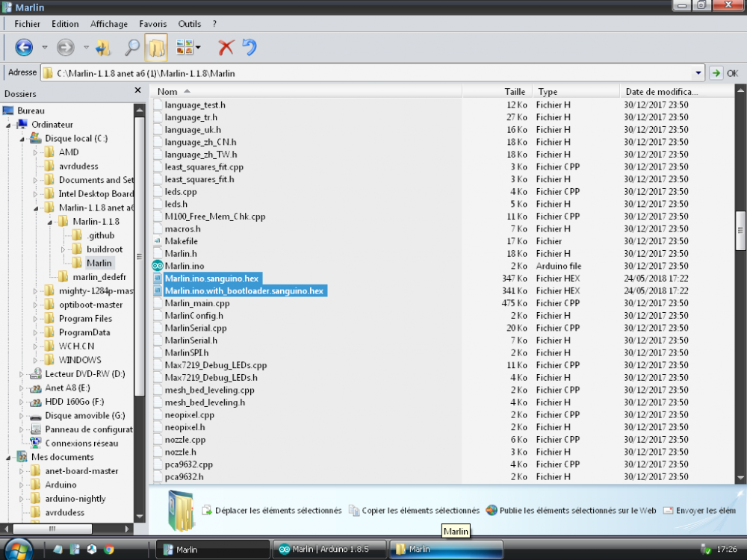Image resolution: width=747 pixels, height=560 pixels.
Task: Click the Disque amovible (G:) drive icon
Action: point(35,416)
